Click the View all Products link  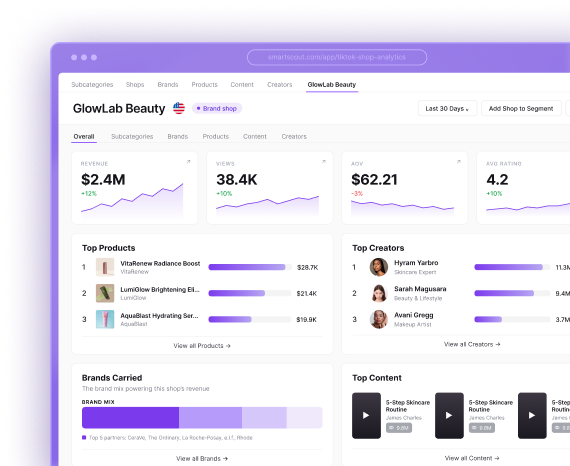tap(202, 346)
